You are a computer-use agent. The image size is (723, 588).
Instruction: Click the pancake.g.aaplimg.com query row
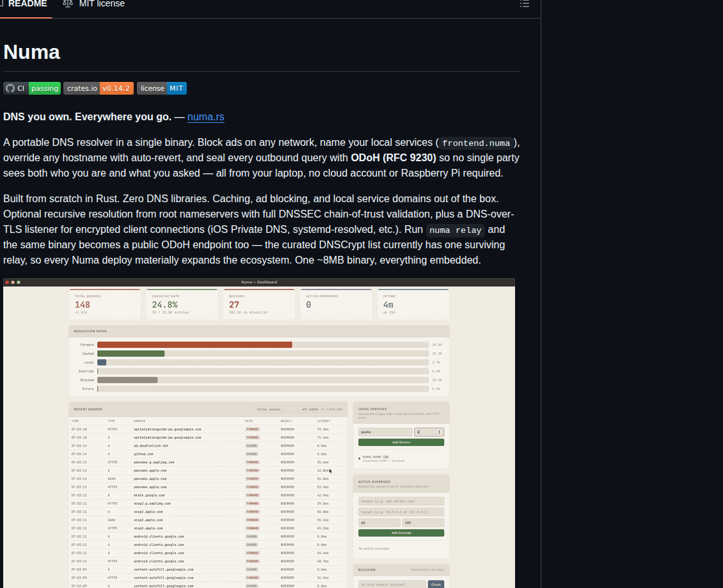(208, 462)
